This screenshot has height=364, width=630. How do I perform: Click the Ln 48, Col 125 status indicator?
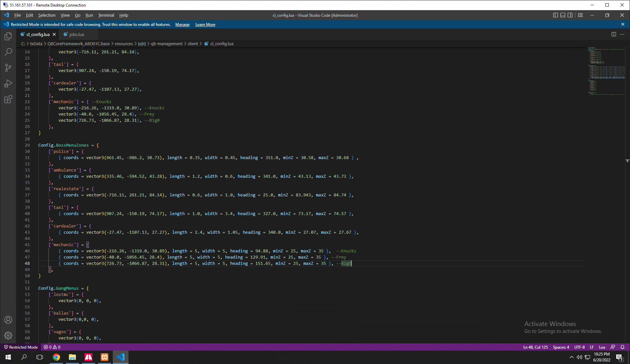(535, 347)
